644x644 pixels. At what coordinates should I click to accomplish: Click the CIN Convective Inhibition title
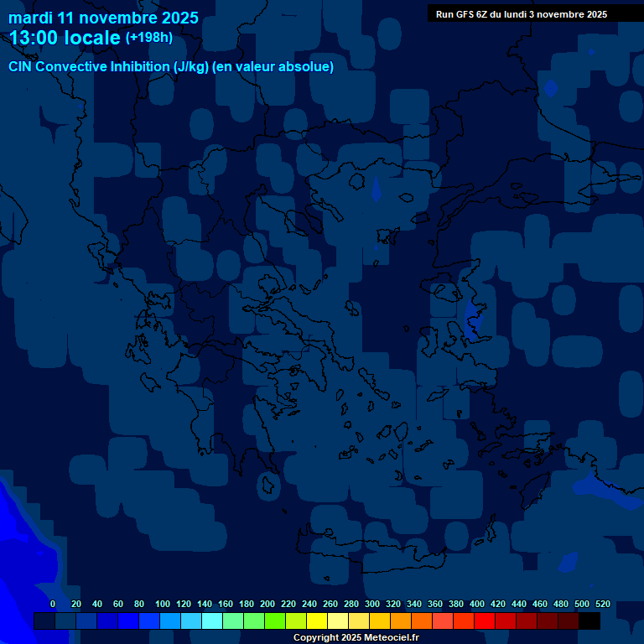point(171,67)
